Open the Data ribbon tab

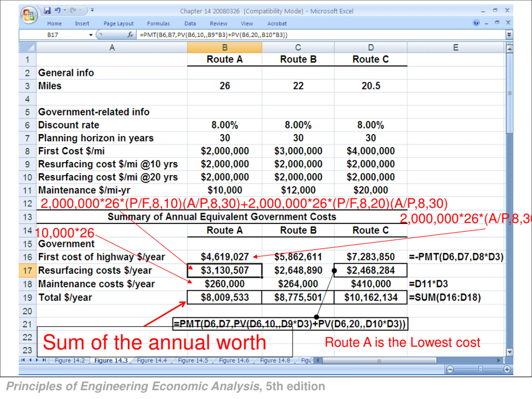(190, 23)
